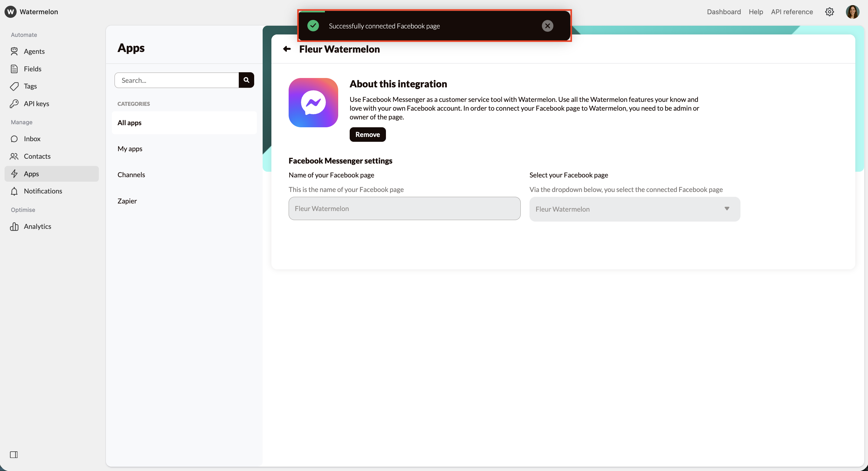Viewport: 868px width, 471px height.
Task: Dismiss the success notification toast
Action: (x=547, y=26)
